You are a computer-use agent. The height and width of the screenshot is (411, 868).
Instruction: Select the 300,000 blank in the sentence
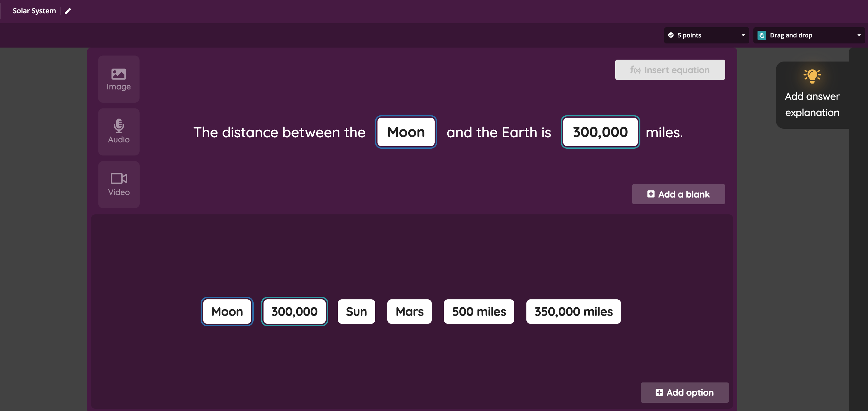[x=600, y=132]
